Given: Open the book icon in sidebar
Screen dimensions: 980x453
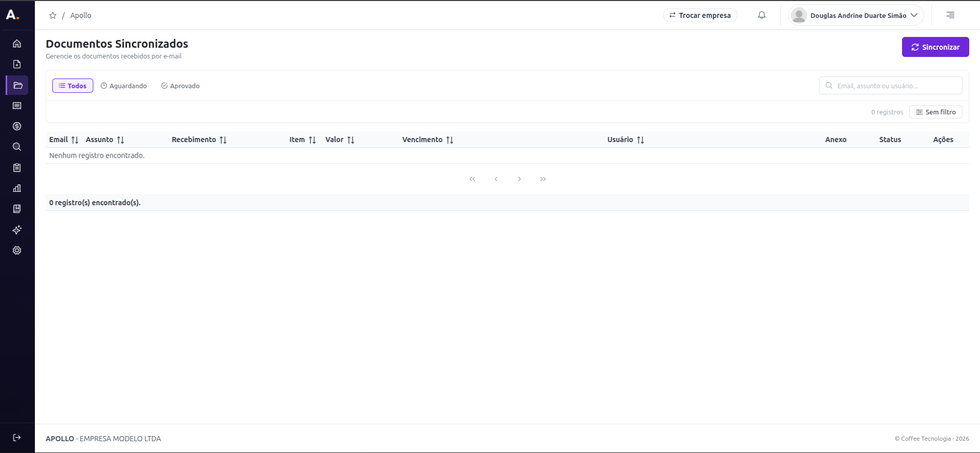Looking at the screenshot, I should [x=17, y=209].
